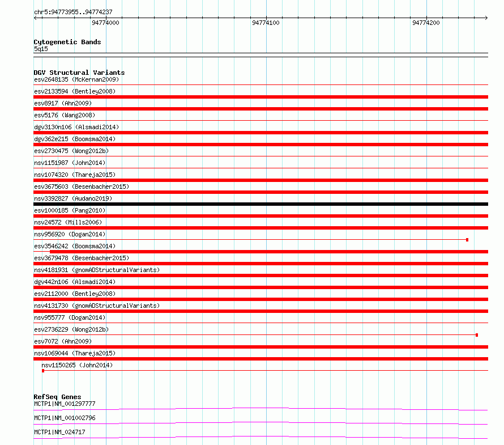Open esv2736229 (Wong2012b) variant
Screen dimensions: 504x445
pos(71,329)
